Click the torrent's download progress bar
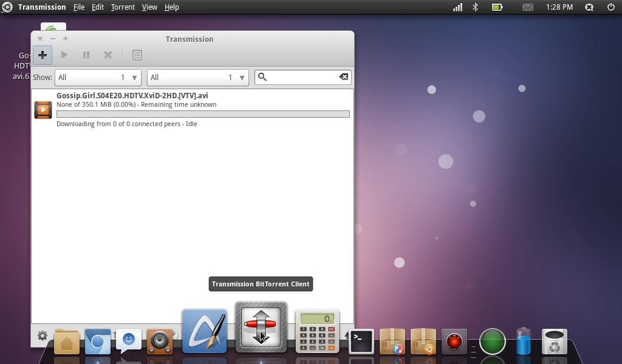The height and width of the screenshot is (364, 622). [203, 114]
